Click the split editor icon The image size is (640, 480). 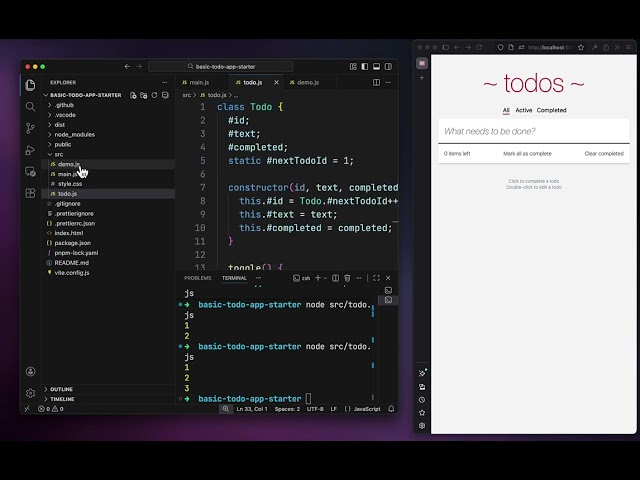point(376,82)
